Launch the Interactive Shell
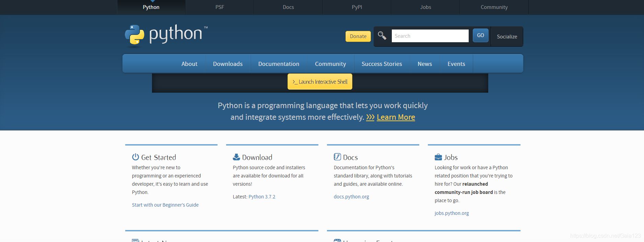This screenshot has height=242, width=644. (x=320, y=82)
